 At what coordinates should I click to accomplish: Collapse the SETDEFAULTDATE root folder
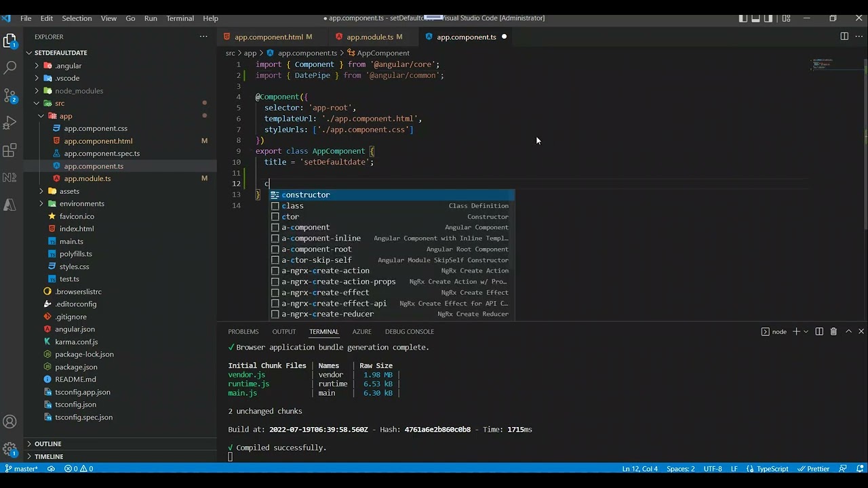point(29,53)
